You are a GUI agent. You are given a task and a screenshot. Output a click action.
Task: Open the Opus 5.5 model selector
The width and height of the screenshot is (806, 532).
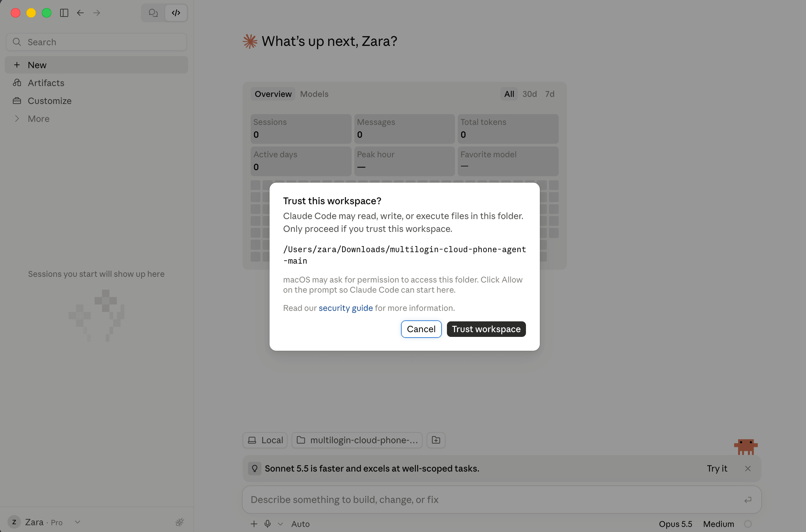675,524
